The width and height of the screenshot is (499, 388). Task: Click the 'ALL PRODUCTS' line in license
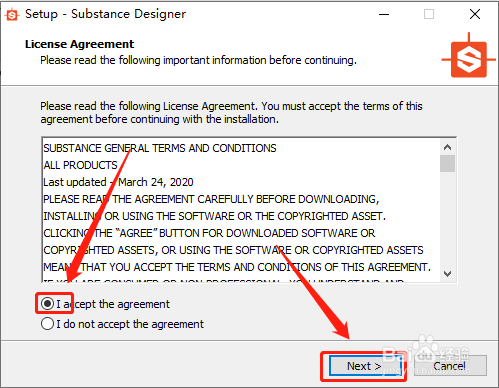80,165
